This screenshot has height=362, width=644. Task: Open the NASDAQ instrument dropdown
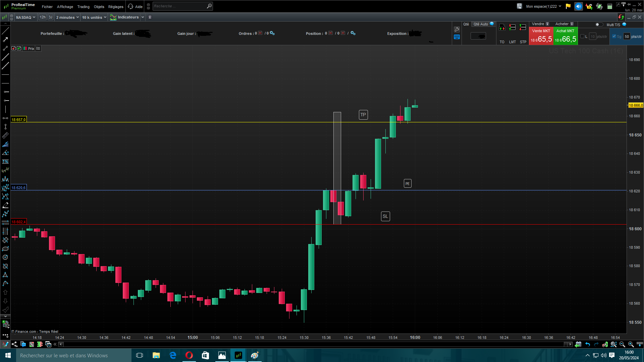[25, 17]
